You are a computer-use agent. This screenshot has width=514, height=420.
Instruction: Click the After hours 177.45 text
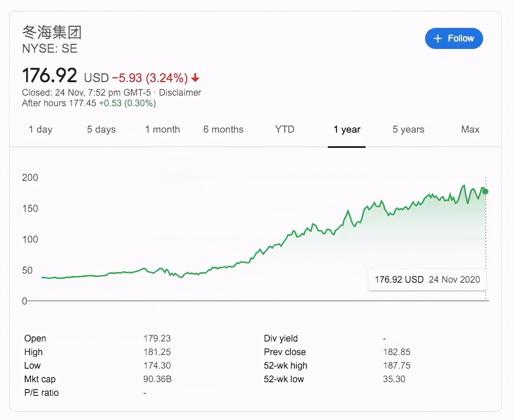click(x=59, y=103)
